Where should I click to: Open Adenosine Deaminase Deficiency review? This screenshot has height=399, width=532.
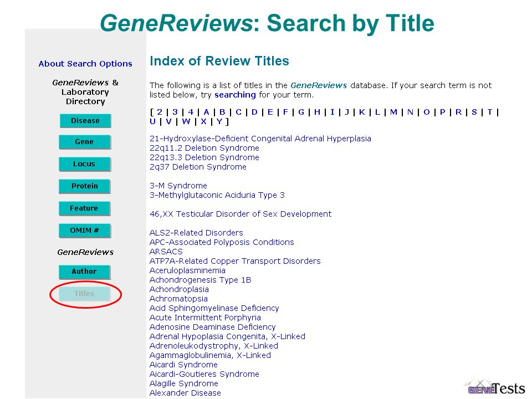[x=213, y=327]
